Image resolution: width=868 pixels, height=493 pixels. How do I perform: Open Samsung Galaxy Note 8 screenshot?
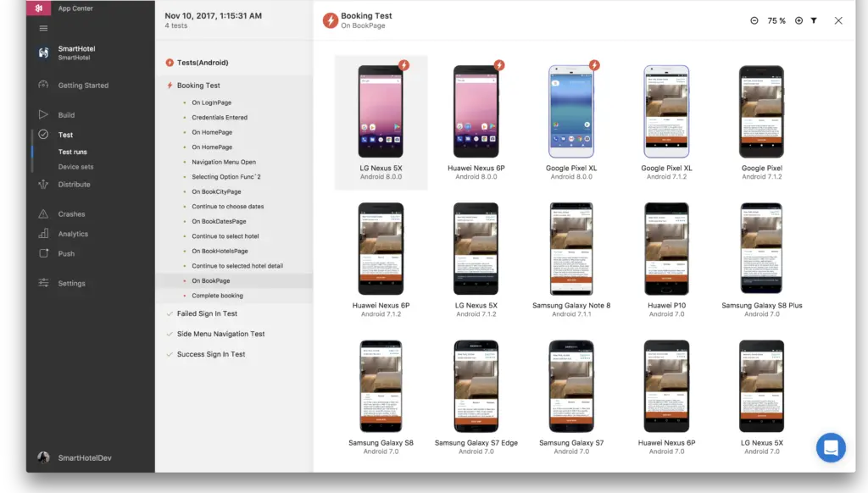click(x=571, y=248)
